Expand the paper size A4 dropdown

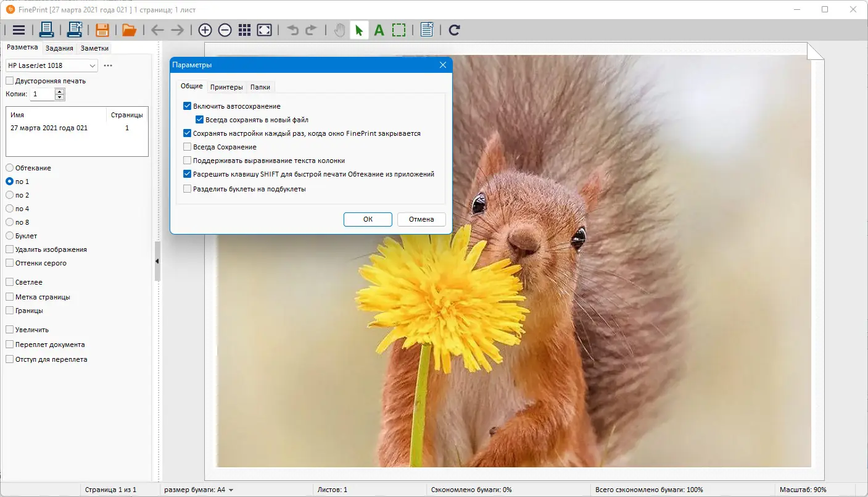[x=231, y=490]
